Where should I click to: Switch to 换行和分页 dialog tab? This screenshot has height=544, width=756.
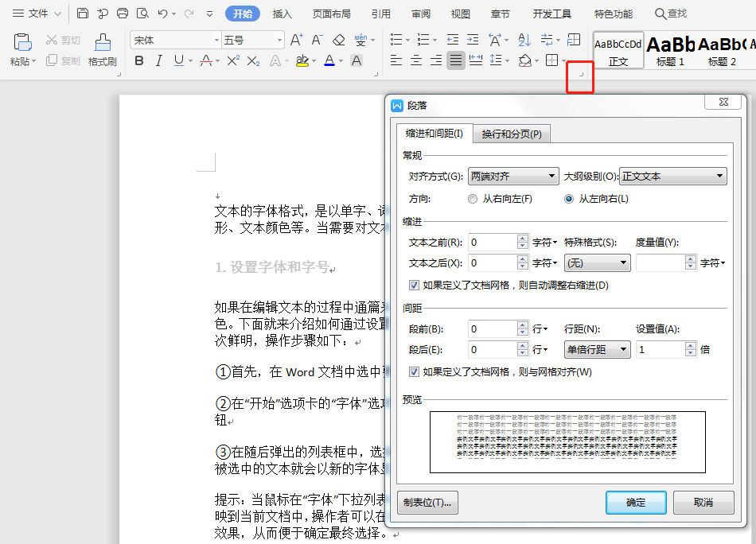(x=512, y=134)
